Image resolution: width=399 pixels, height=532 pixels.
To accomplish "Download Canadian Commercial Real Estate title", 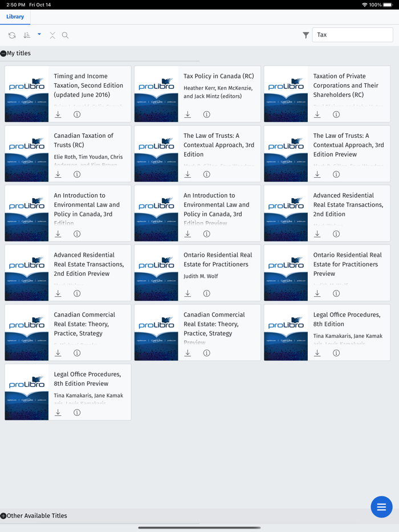I will (58, 353).
